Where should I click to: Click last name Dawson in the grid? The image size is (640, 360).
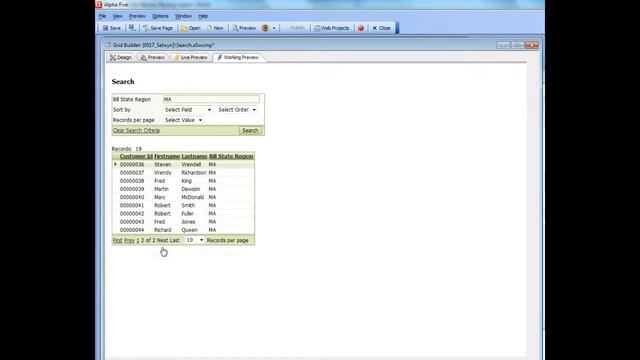[191, 189]
